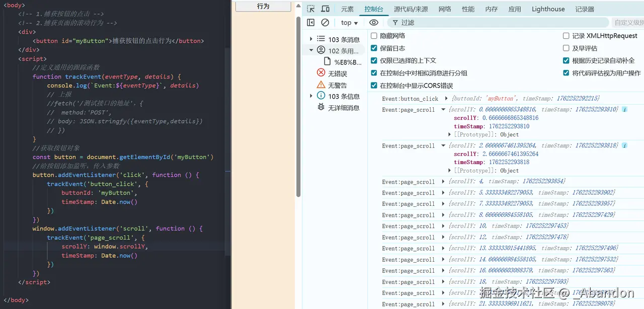This screenshot has width=644, height=309.
Task: Switch to the 应用 tab
Action: click(x=515, y=9)
